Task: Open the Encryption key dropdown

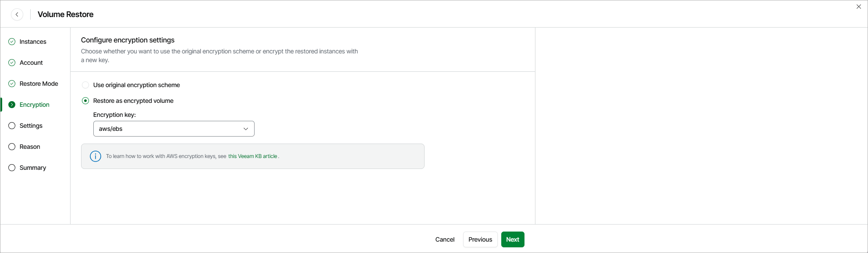Action: tap(174, 129)
